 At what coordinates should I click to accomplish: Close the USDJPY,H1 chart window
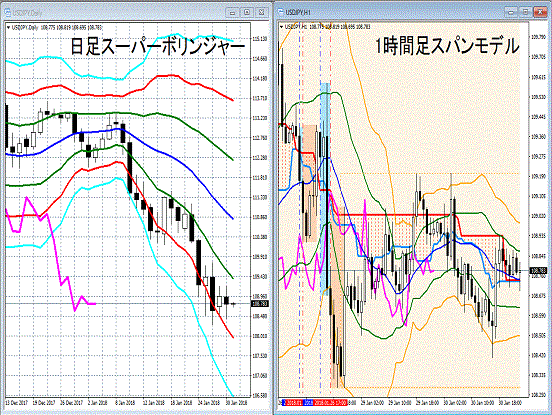point(540,13)
